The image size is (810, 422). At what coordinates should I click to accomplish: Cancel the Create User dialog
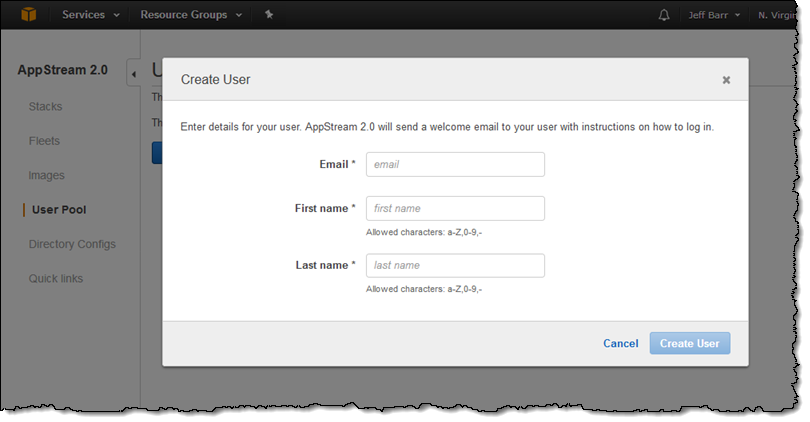point(620,343)
